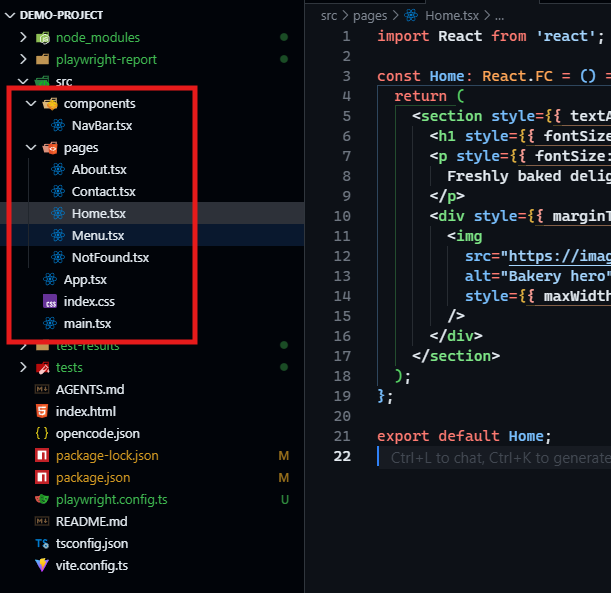Click the React icon beside main.tsx
Screen dimensions: 611x593
(x=50, y=323)
